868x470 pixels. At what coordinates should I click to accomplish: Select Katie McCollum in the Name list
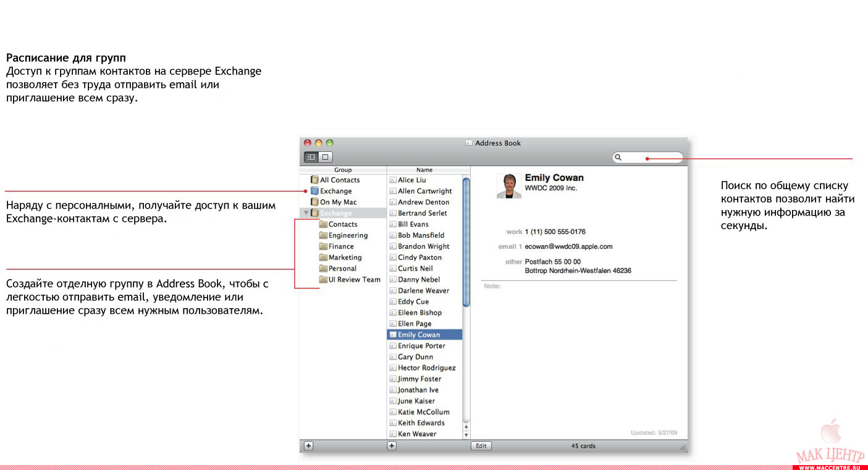click(424, 412)
